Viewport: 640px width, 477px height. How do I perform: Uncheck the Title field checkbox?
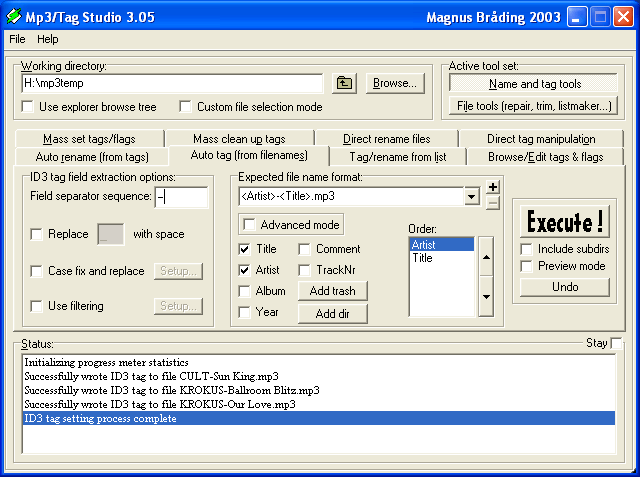pyautogui.click(x=244, y=249)
